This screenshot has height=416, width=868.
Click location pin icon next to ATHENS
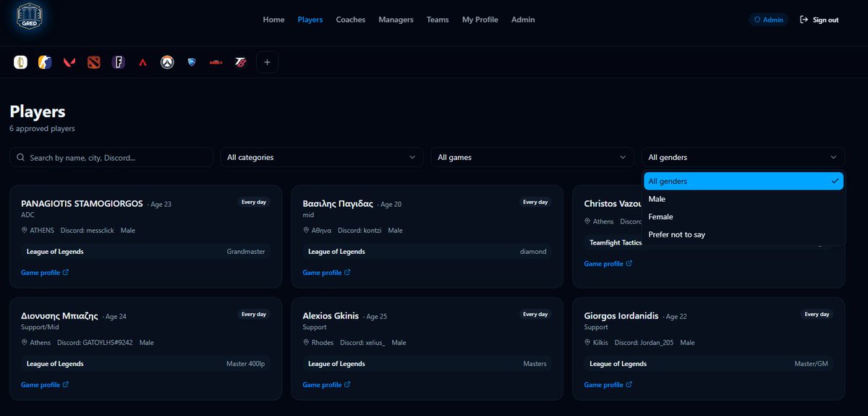tap(24, 231)
